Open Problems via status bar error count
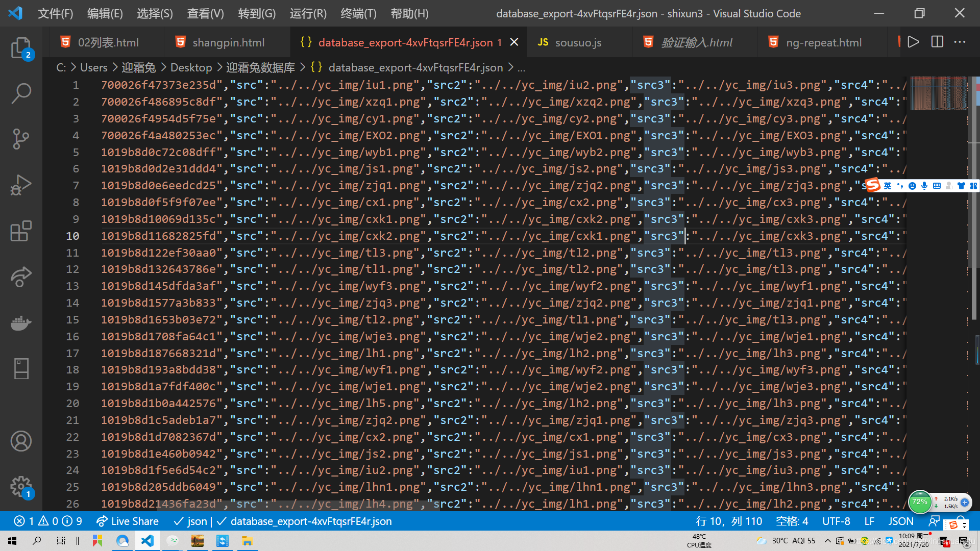Image resolution: width=980 pixels, height=551 pixels. 47,521
